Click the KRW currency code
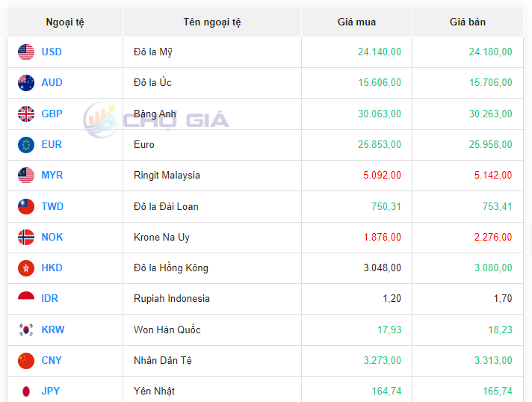Viewport: 532px width, 402px height. (52, 330)
